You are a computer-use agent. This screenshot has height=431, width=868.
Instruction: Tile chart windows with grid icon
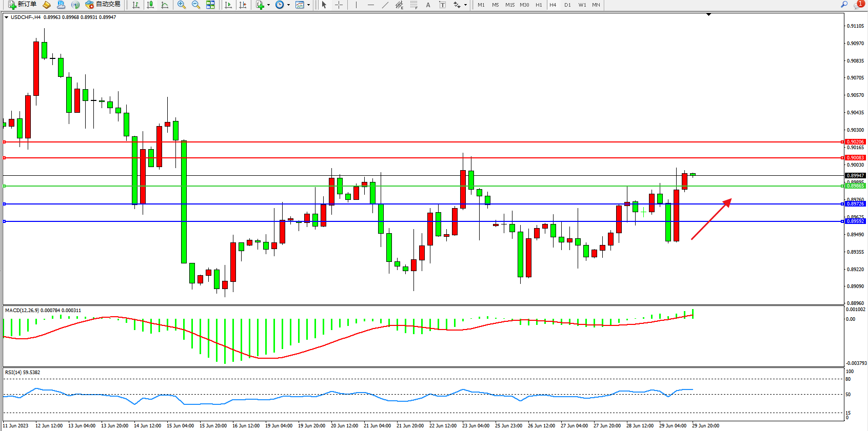[x=210, y=5]
